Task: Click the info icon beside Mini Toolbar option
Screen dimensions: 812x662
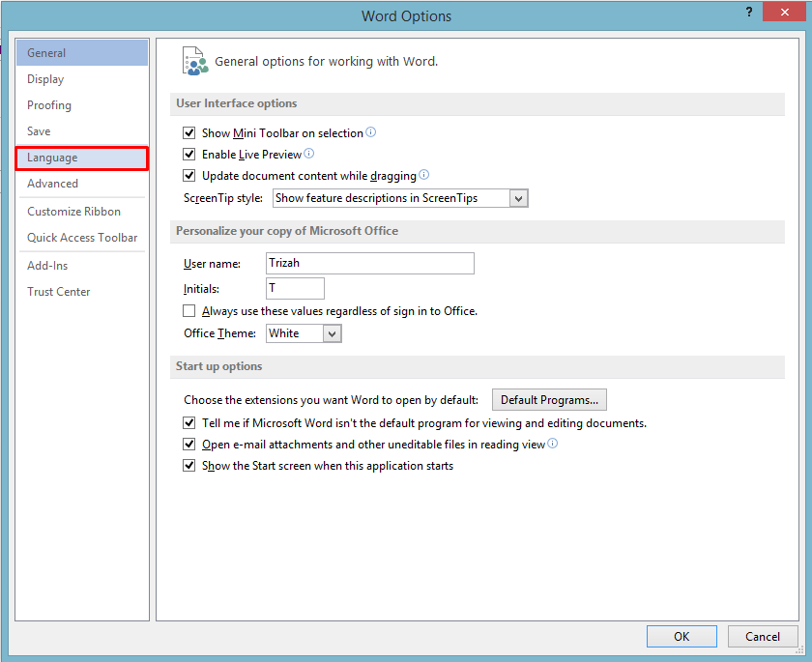Action: (x=371, y=132)
